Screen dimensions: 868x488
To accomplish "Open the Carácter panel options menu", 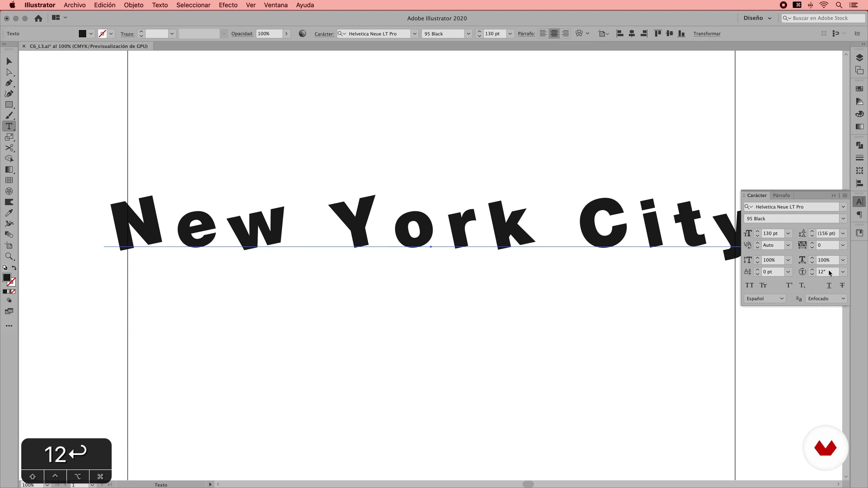I will point(845,195).
